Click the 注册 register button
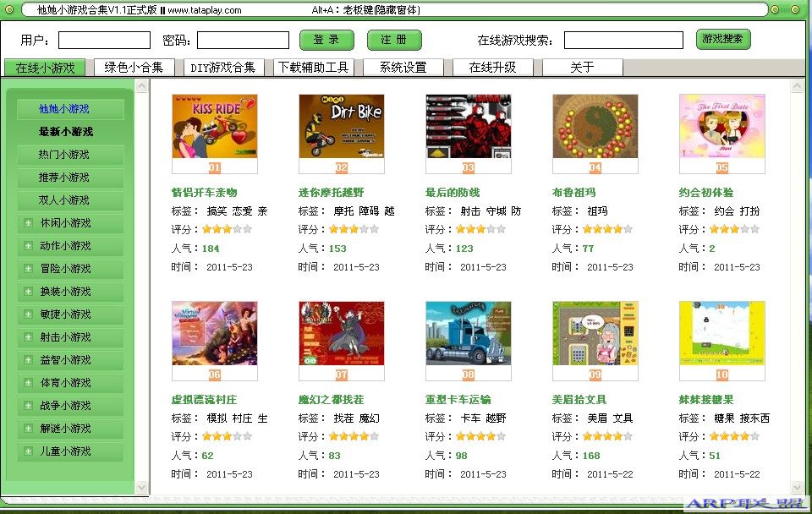Image resolution: width=812 pixels, height=514 pixels. point(394,40)
